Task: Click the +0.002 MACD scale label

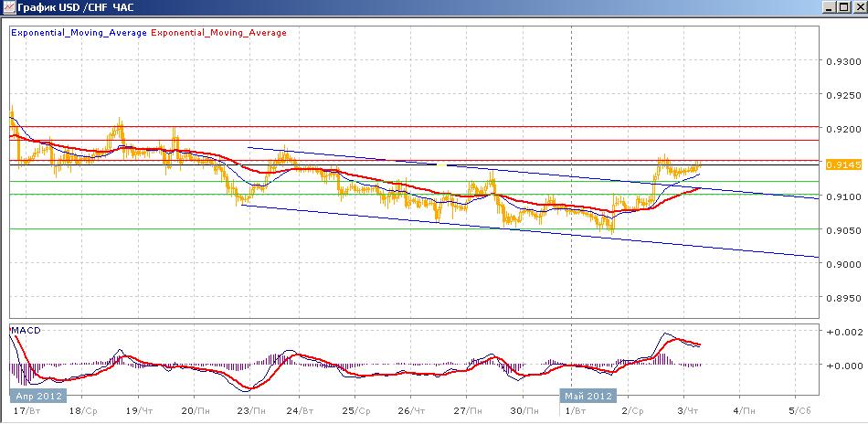Action: click(x=843, y=332)
